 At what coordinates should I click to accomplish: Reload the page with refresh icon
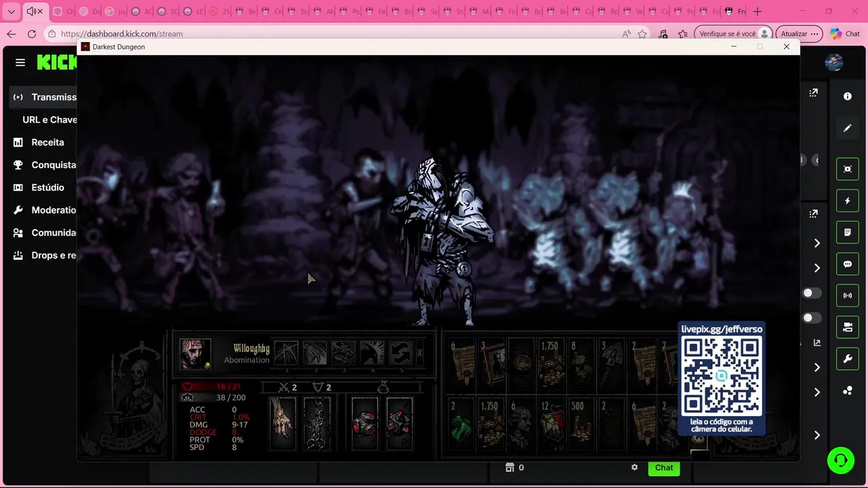(x=32, y=34)
